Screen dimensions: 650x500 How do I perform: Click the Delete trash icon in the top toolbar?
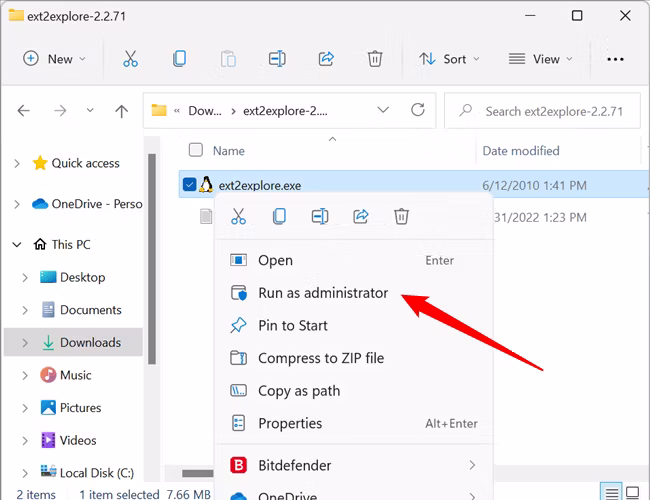coord(375,59)
